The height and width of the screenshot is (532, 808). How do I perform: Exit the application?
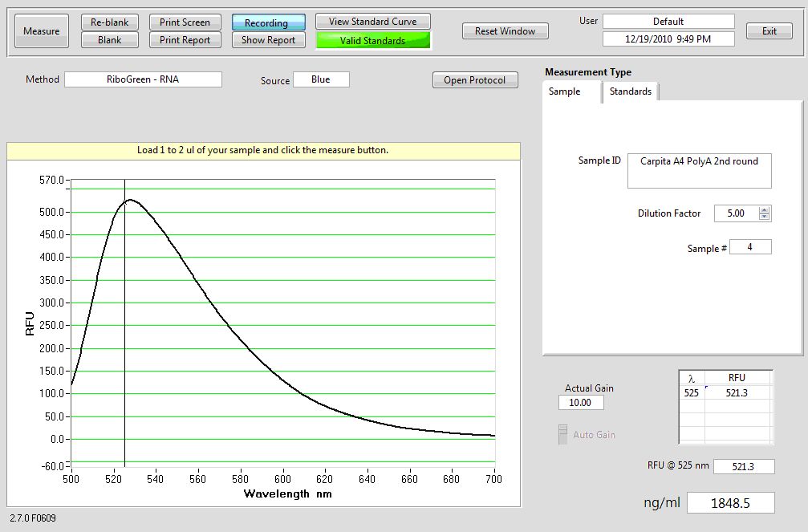click(769, 31)
